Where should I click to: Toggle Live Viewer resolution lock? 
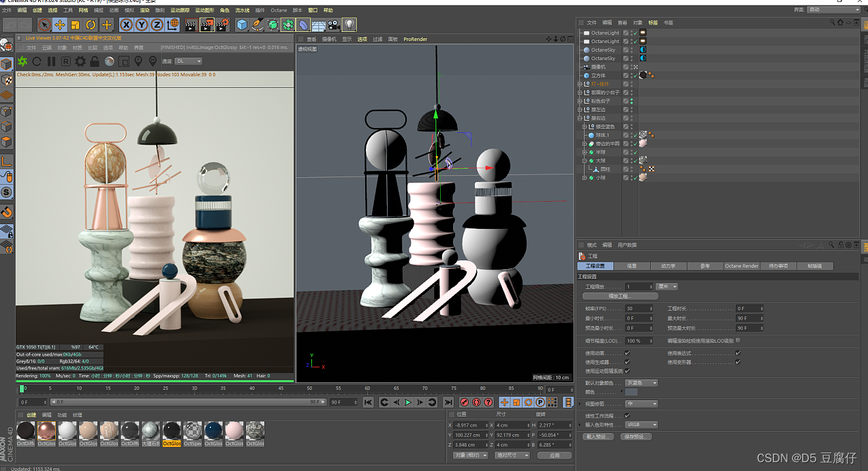coord(95,61)
